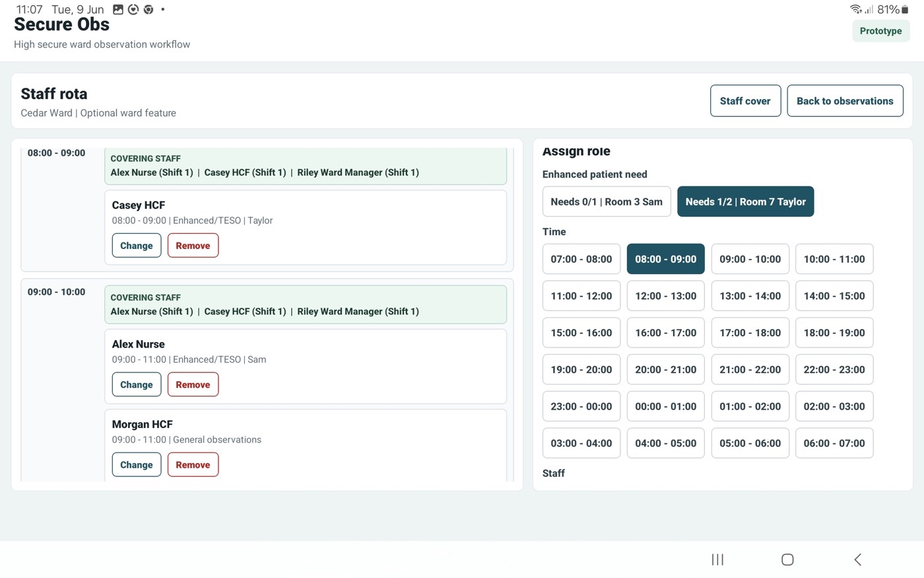Choose the 12:00 - 13:00 time slot
Viewport: 924px width, 578px height.
pyautogui.click(x=665, y=296)
